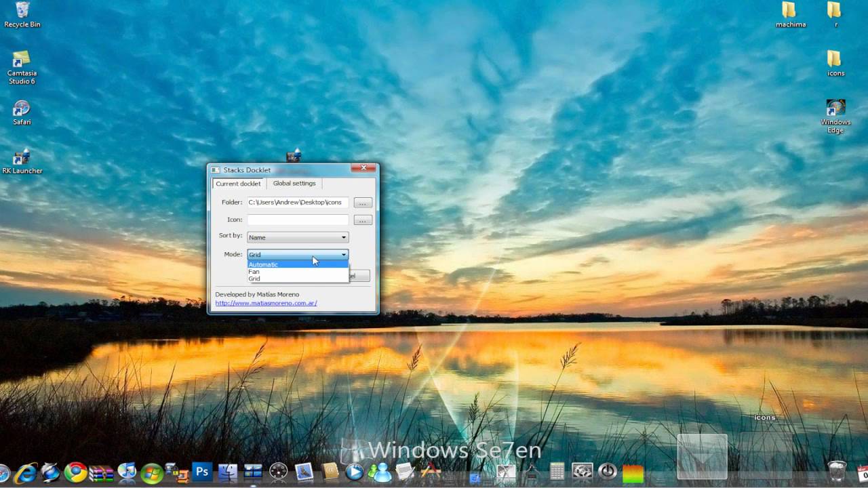Viewport: 868px width, 488px height.
Task: Click the power button icon in the dock
Action: [x=607, y=472]
